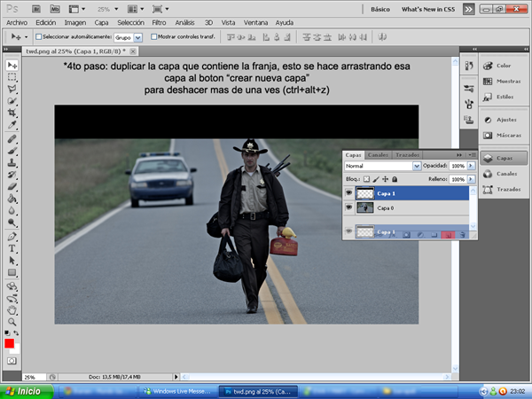Click the red foreground color swatch

(x=10, y=343)
